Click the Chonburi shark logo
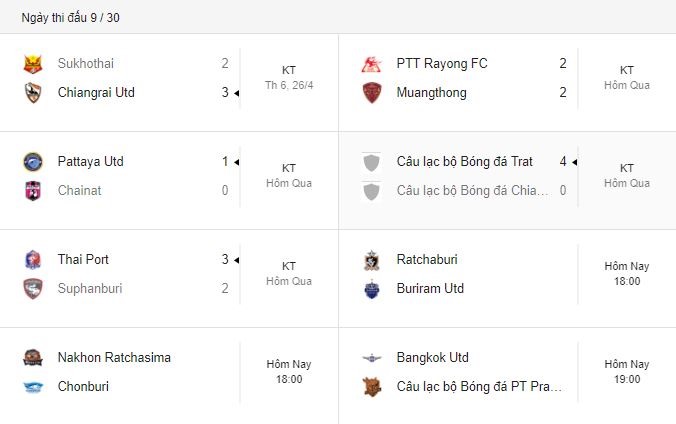The image size is (676, 424). pos(33,387)
